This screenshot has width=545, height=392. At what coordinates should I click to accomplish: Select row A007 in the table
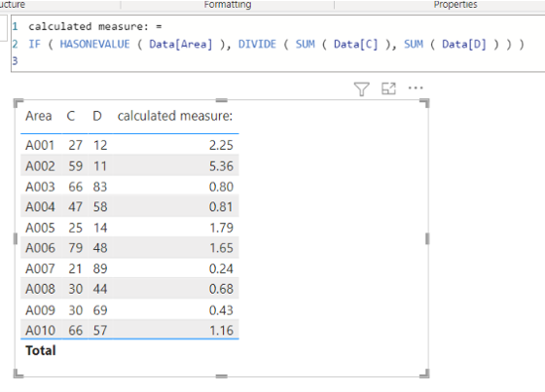tap(129, 268)
